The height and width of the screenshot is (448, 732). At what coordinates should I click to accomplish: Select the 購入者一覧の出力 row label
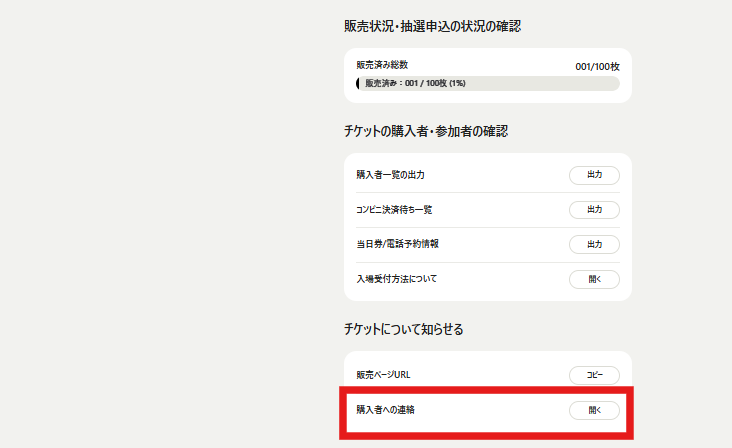[391, 175]
